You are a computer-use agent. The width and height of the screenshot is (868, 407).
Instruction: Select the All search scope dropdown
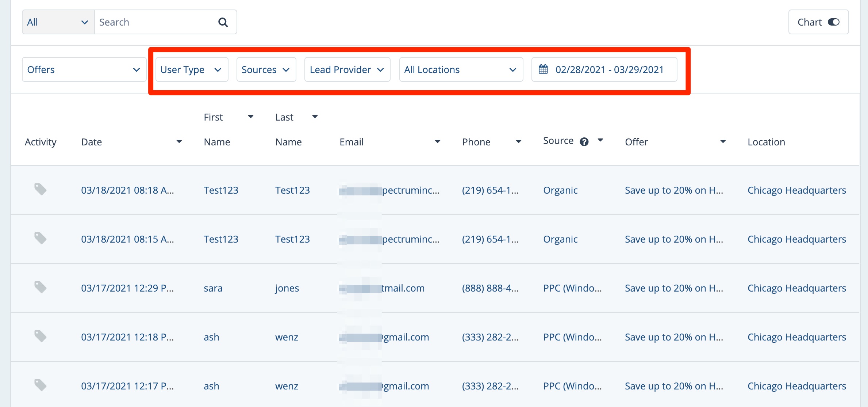point(58,22)
